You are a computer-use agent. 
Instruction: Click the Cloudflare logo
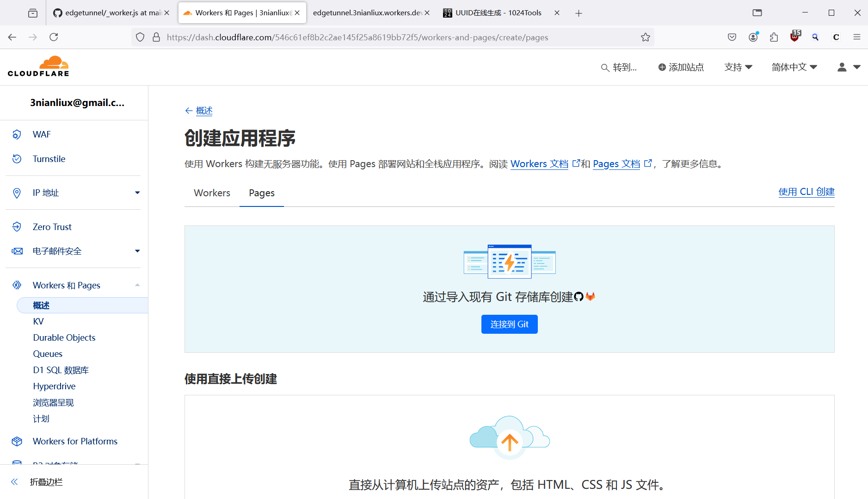pyautogui.click(x=38, y=66)
